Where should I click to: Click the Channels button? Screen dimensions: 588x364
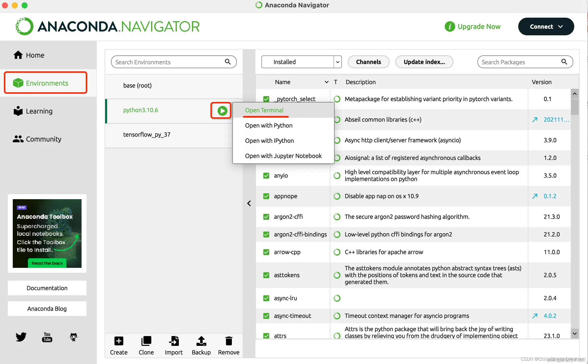point(368,62)
